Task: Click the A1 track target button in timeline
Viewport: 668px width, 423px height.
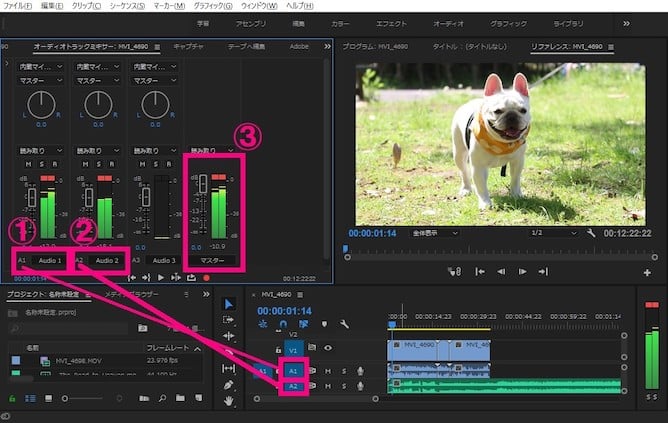Action: [x=294, y=369]
